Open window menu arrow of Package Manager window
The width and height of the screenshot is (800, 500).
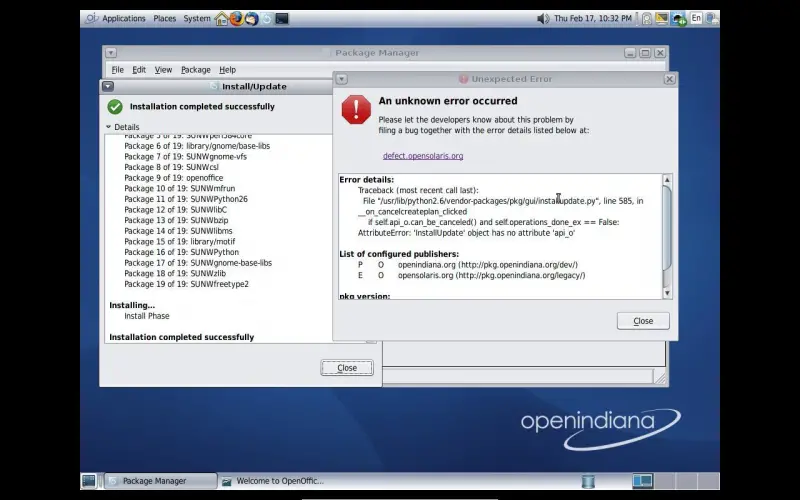pyautogui.click(x=111, y=53)
